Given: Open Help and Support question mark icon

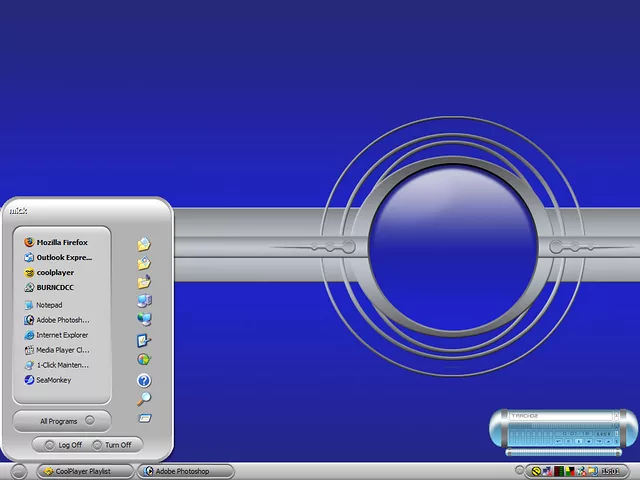Looking at the screenshot, I should click(144, 380).
